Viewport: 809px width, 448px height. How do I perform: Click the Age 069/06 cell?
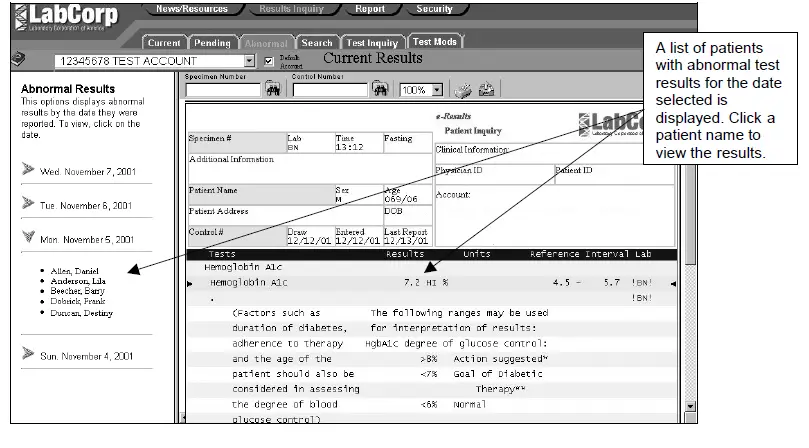[x=407, y=195]
